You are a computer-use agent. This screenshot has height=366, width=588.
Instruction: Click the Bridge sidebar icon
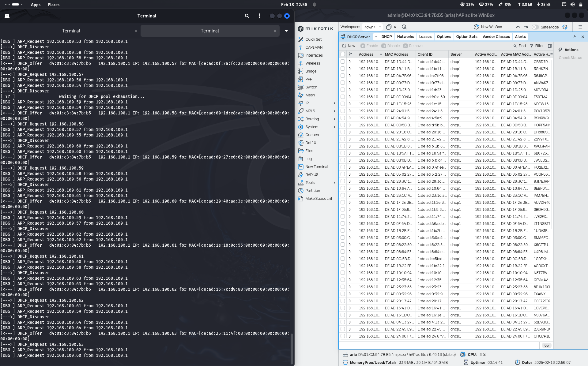point(301,71)
